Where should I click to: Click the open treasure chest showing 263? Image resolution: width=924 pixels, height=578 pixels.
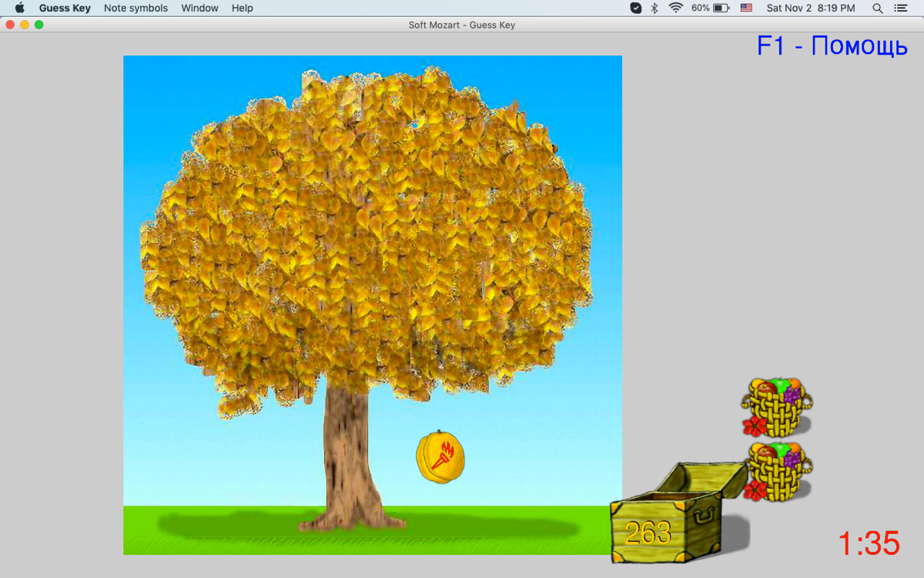pos(679,513)
